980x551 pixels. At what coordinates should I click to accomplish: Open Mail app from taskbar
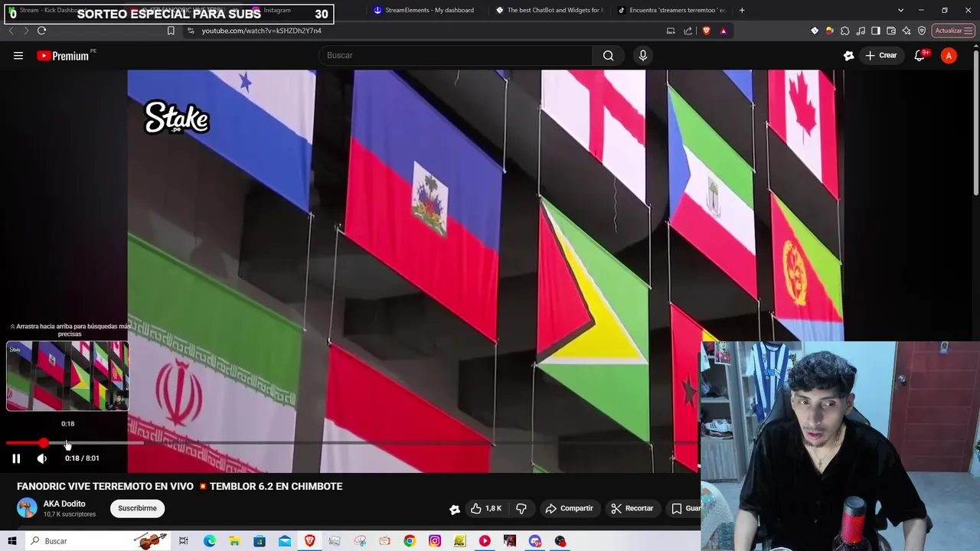[285, 541]
